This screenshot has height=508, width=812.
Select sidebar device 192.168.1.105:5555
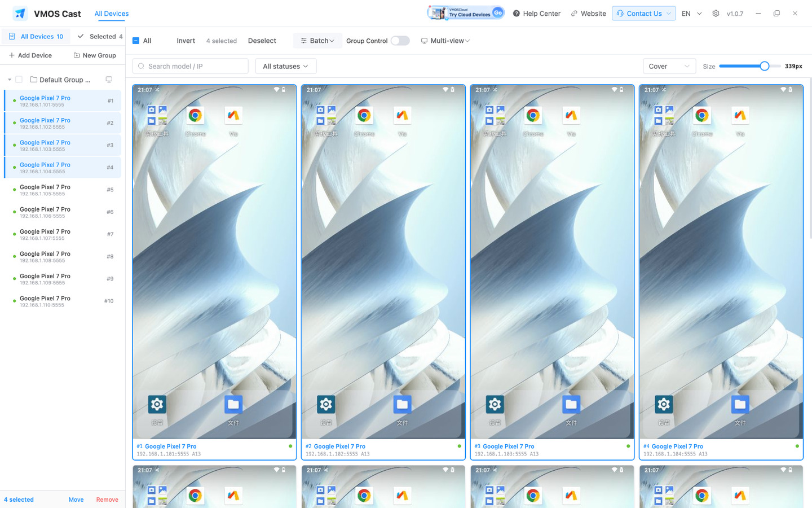(x=63, y=190)
